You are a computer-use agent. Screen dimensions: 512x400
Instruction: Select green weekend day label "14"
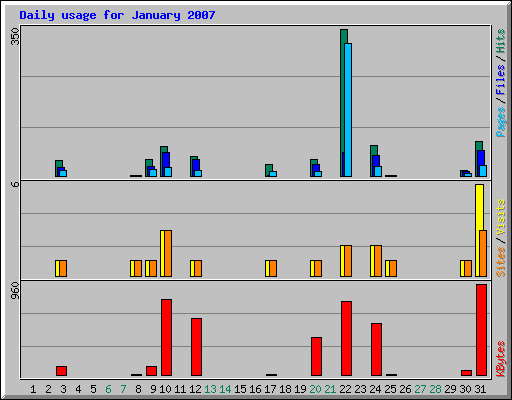tap(225, 389)
